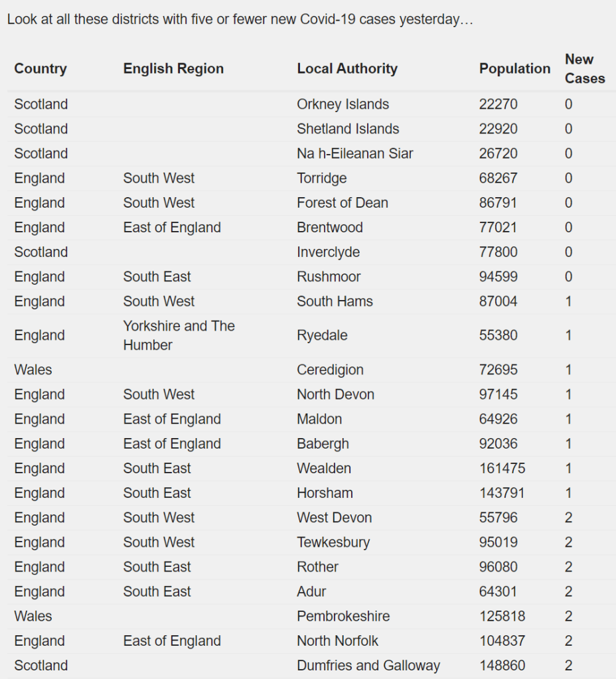Click Rushmoor's population value 94599
The image size is (616, 679).
[x=498, y=276]
